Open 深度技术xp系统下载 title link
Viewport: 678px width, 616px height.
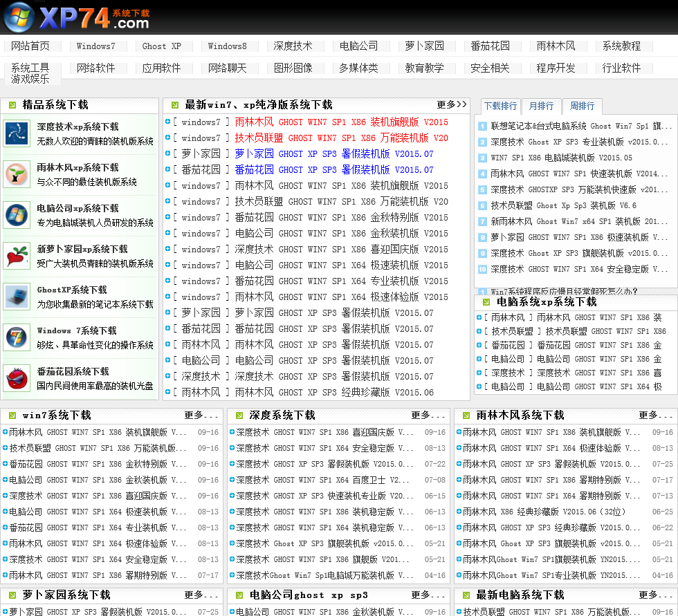77,127
